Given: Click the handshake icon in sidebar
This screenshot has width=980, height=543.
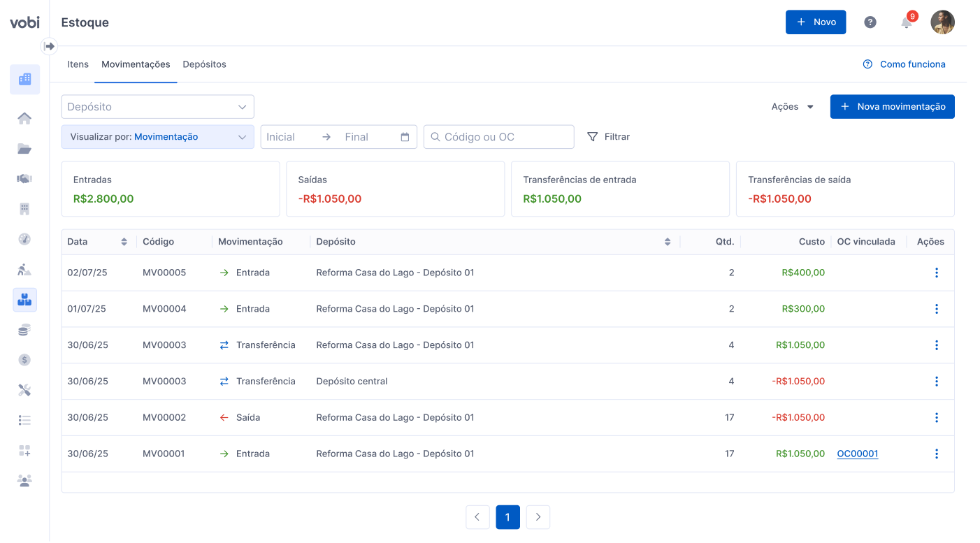Looking at the screenshot, I should [x=24, y=179].
